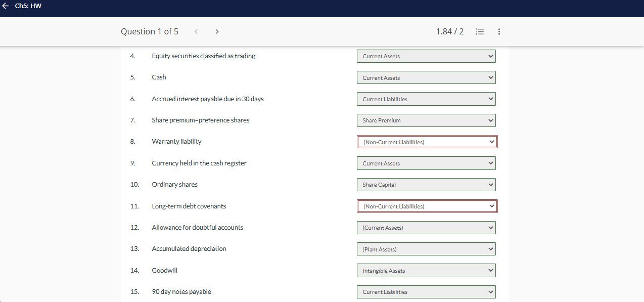Open dropdown for Accrued interest payable
644x302 pixels.
426,99
